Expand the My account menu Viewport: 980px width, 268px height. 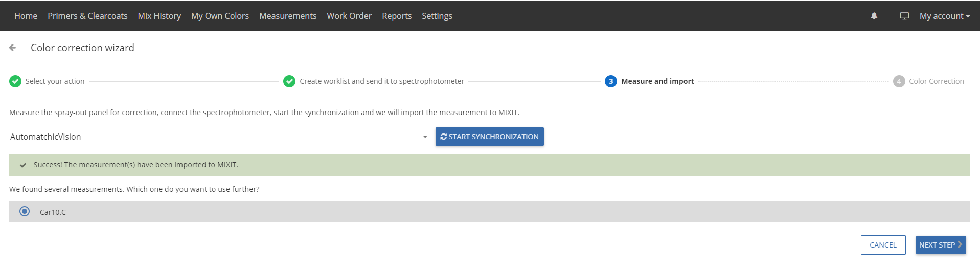click(x=945, y=16)
